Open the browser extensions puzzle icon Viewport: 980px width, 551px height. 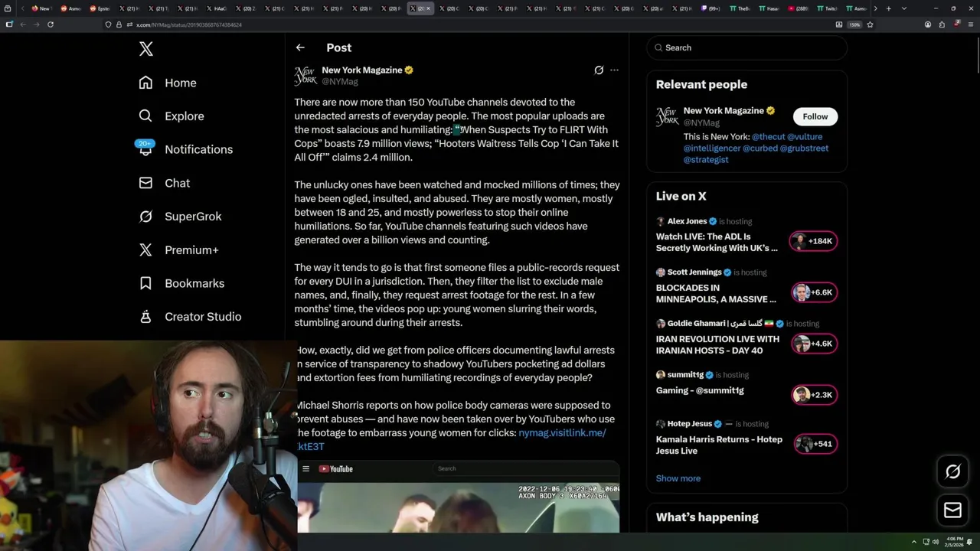pos(942,24)
